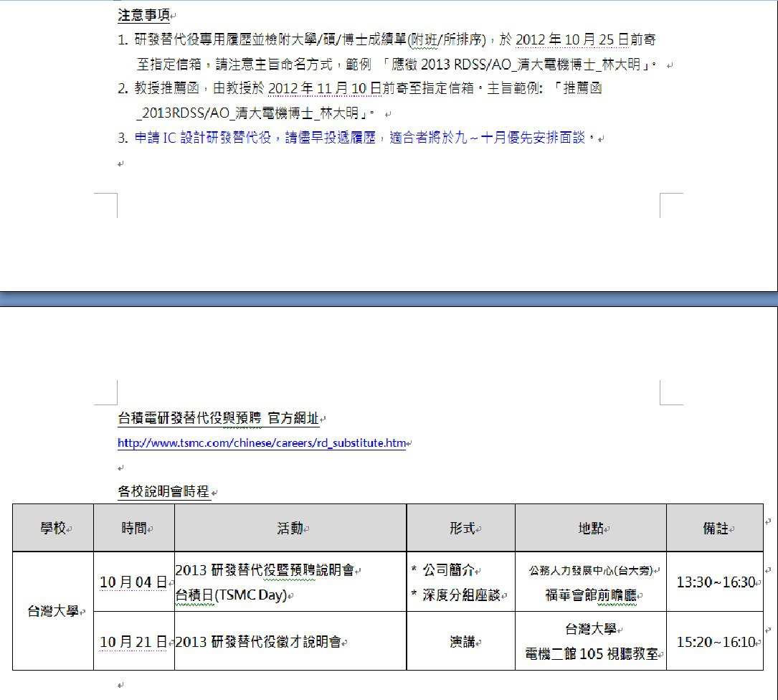Click the 公司簡介 bullet item

coord(442,570)
